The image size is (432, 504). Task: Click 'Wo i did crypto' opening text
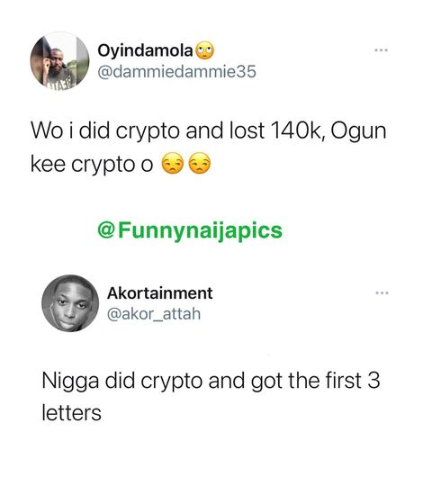104,131
